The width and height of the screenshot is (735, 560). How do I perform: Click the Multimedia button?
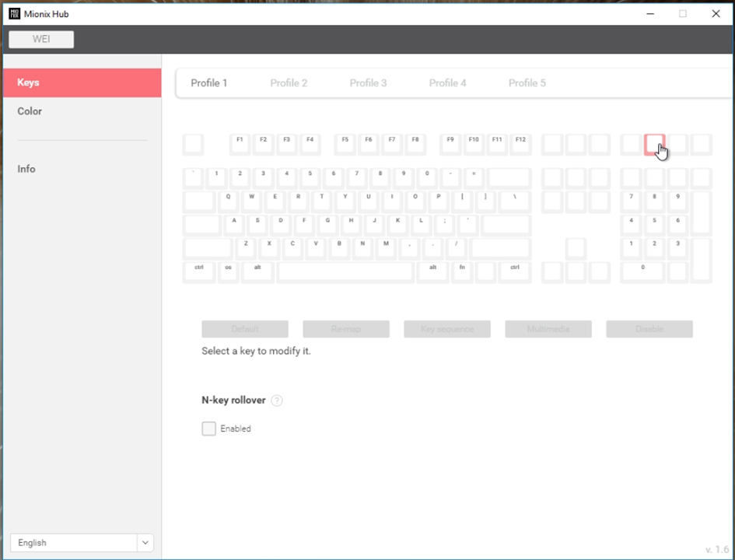(x=548, y=329)
